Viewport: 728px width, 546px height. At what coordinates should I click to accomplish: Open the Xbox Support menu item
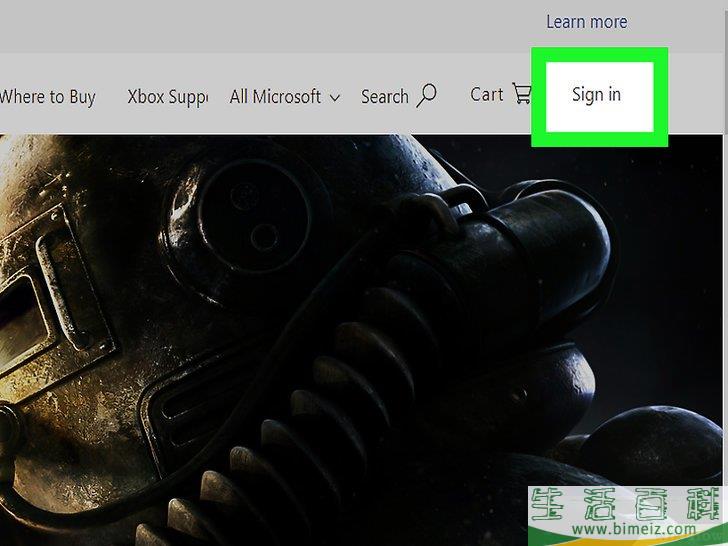tap(168, 97)
